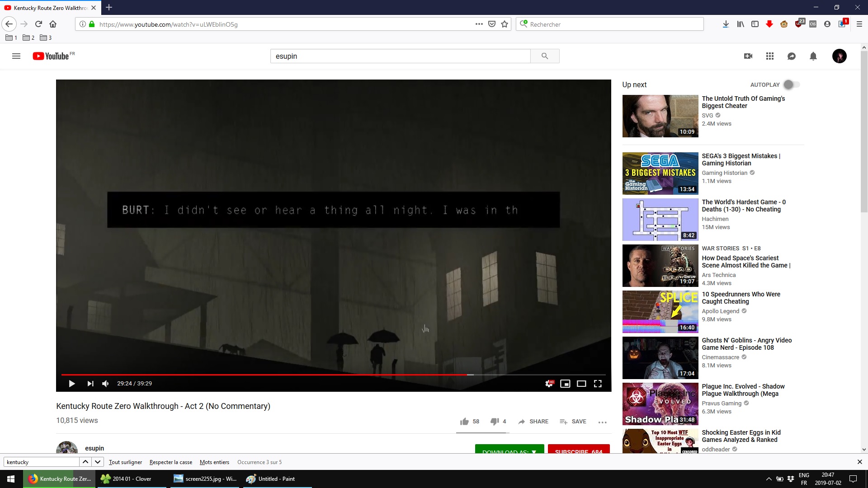Click the create video camera icon
The width and height of the screenshot is (868, 488).
point(748,56)
